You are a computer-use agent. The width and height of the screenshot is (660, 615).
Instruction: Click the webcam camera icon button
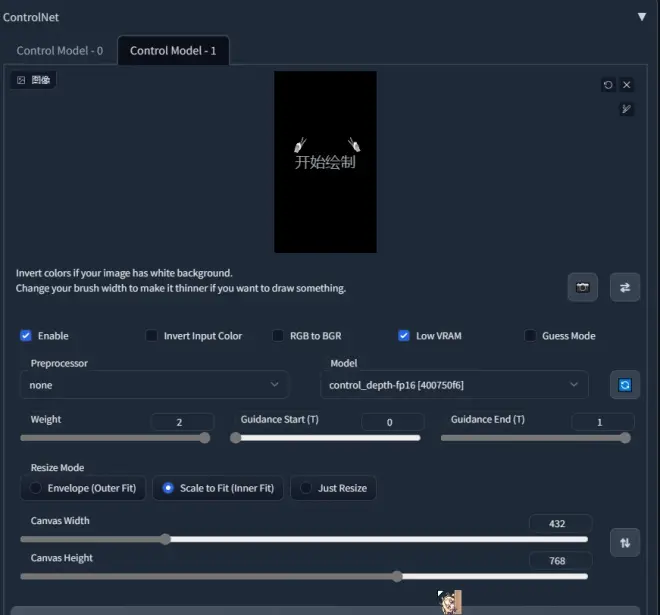point(582,287)
